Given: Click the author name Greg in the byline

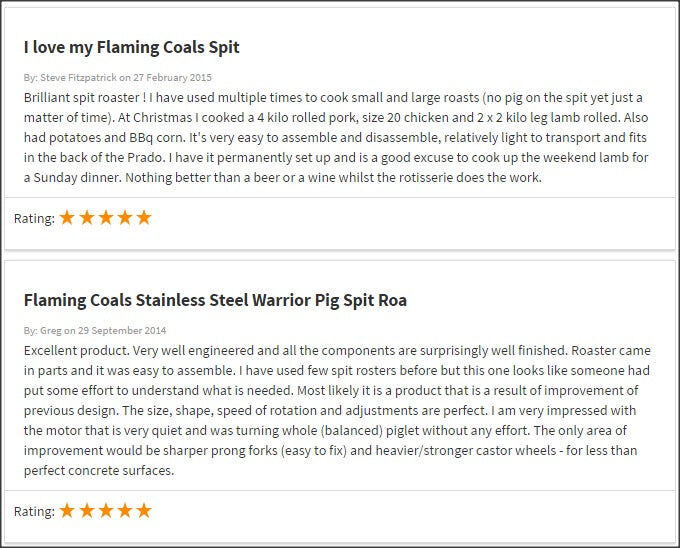Looking at the screenshot, I should tap(49, 330).
